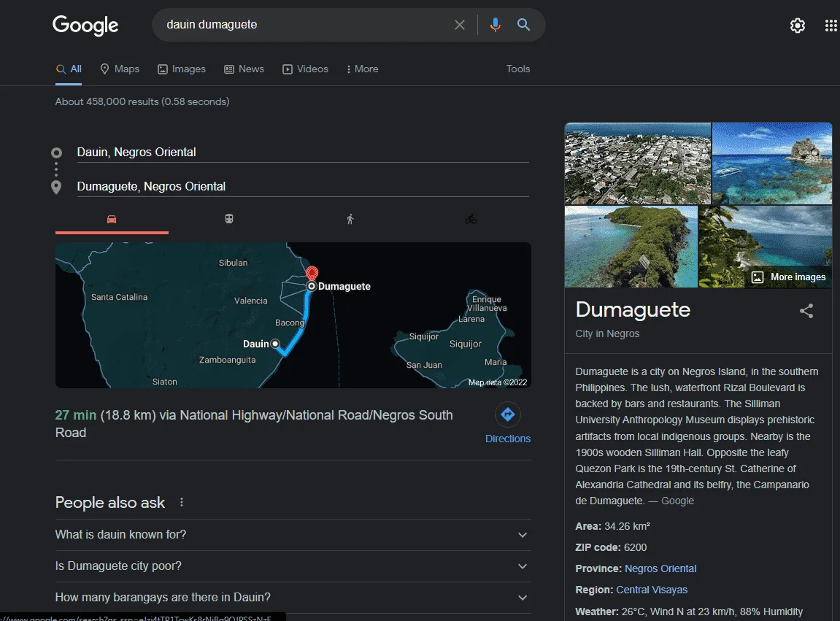This screenshot has height=621, width=840.
Task: Expand 'How many barangays are there in Dauin?'
Action: [293, 598]
